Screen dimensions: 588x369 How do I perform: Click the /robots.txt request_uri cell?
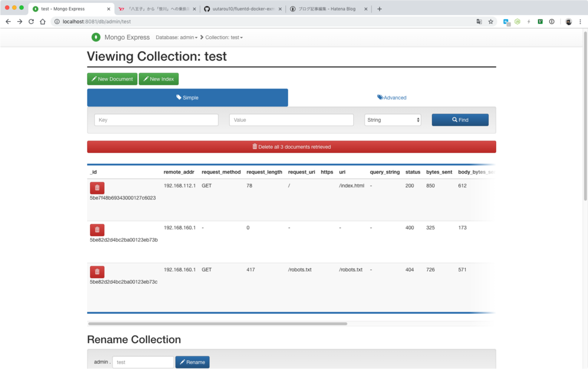[300, 270]
